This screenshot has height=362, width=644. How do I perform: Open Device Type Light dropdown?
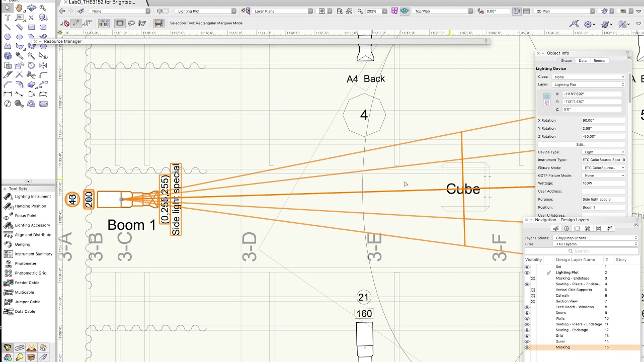pos(603,152)
